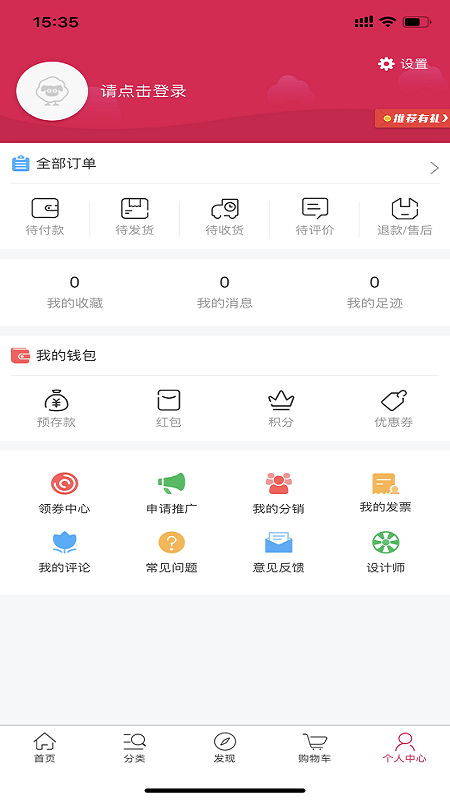Tap the 设置 settings label

(x=414, y=64)
